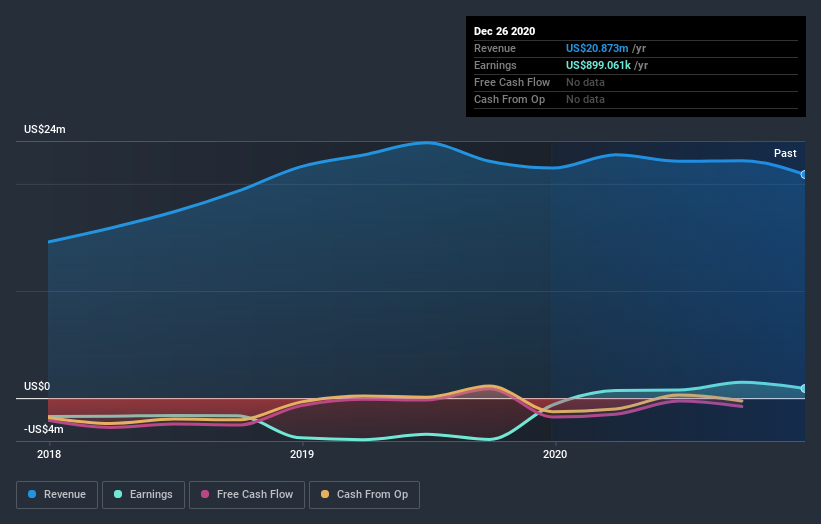Click the pink Free Cash Flow legend dot

pyautogui.click(x=205, y=494)
